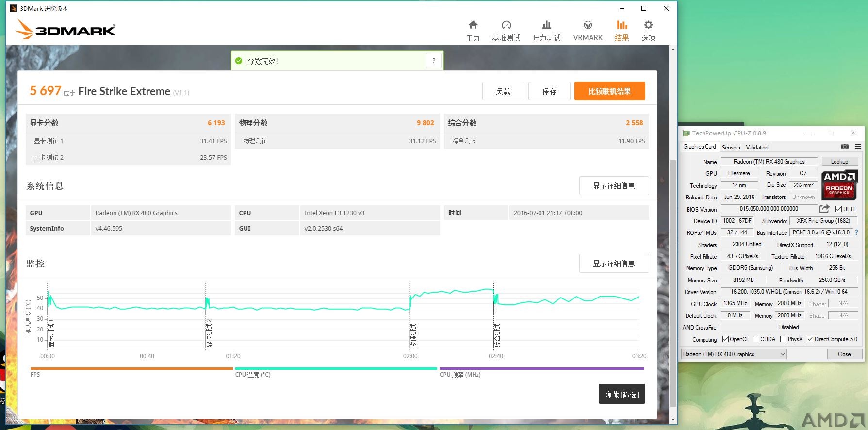Image resolution: width=868 pixels, height=430 pixels.
Task: Click the 负载 load button
Action: tap(503, 91)
